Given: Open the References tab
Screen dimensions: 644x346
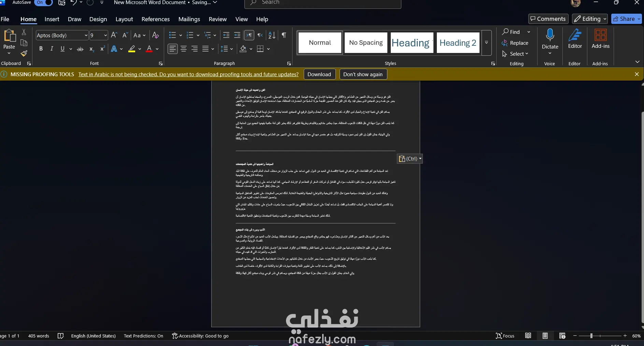Looking at the screenshot, I should pyautogui.click(x=156, y=19).
